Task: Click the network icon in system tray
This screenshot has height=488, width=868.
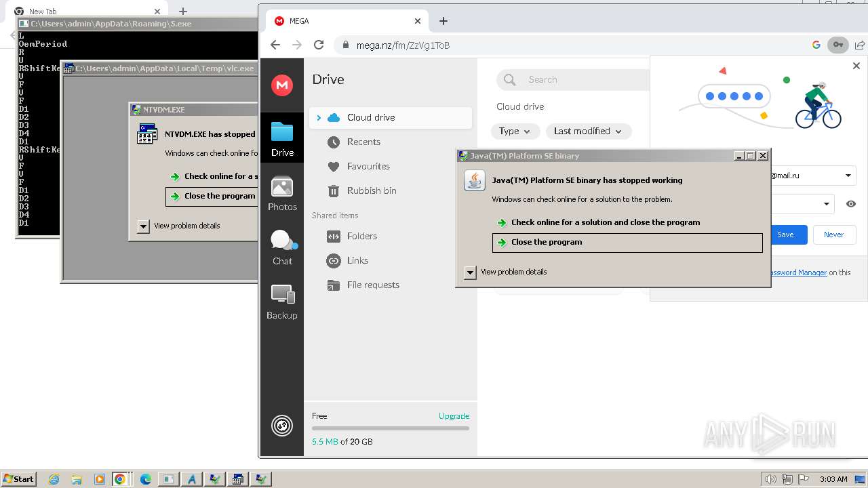Action: (787, 479)
